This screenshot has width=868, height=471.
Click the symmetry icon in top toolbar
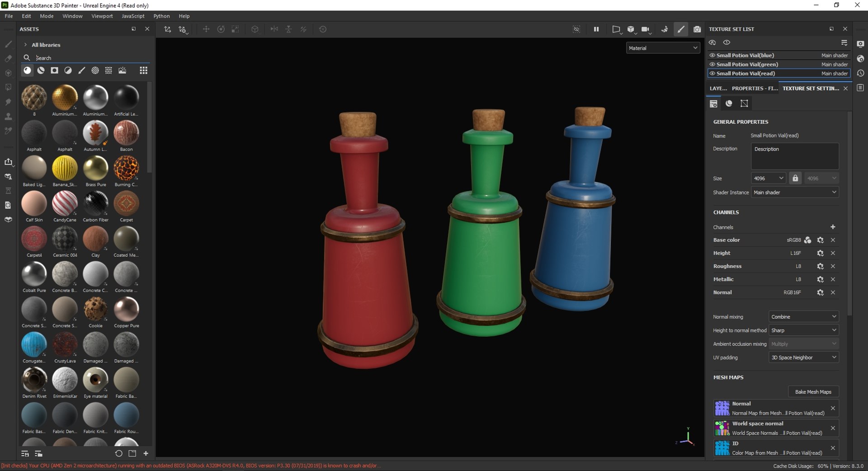(x=274, y=29)
